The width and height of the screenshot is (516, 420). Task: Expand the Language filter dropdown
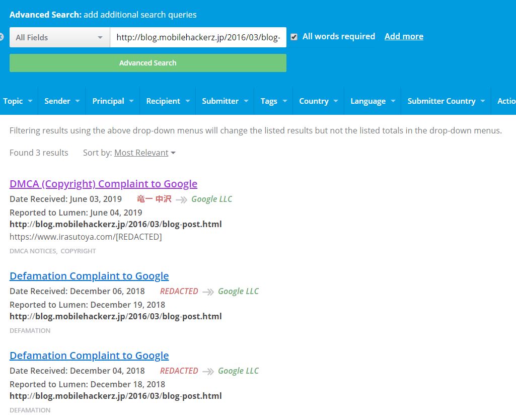coord(373,101)
